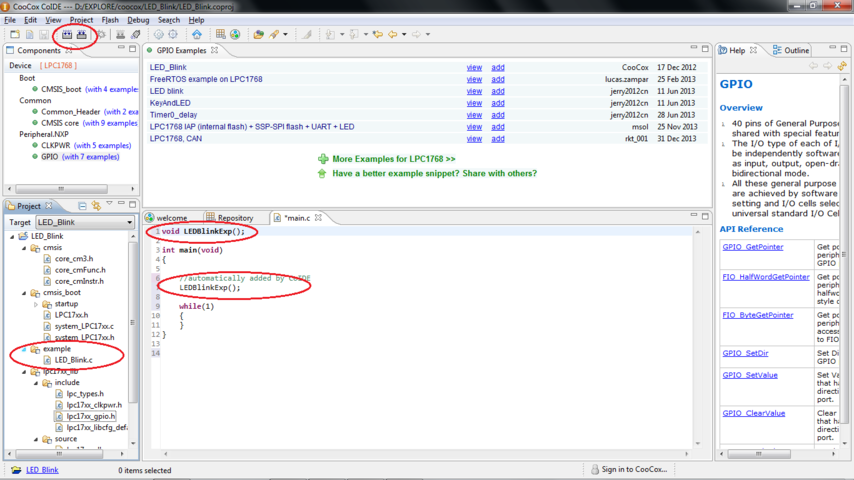854x480 pixels.
Task: Close the GPIO Examples tab
Action: [215, 50]
